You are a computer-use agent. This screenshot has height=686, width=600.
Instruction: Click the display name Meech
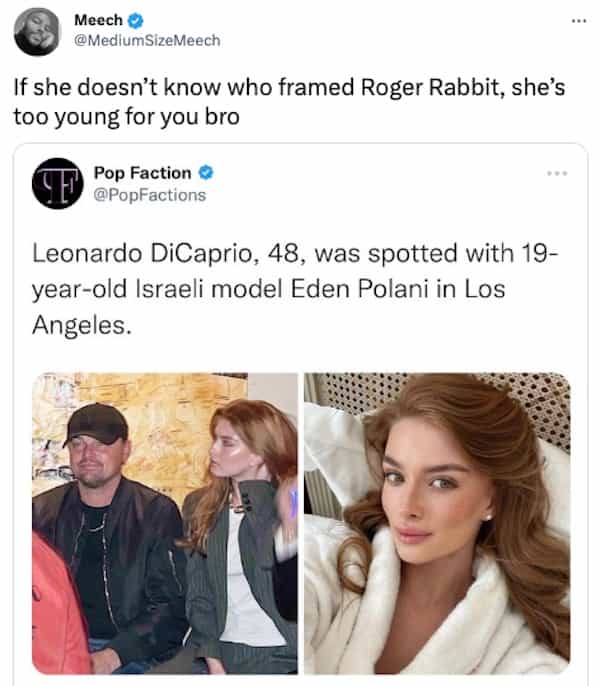(x=98, y=20)
